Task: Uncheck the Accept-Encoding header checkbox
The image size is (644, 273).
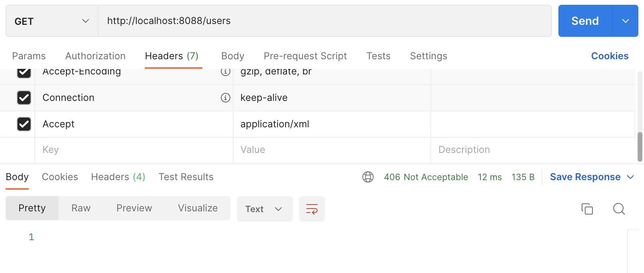Action: click(x=24, y=72)
